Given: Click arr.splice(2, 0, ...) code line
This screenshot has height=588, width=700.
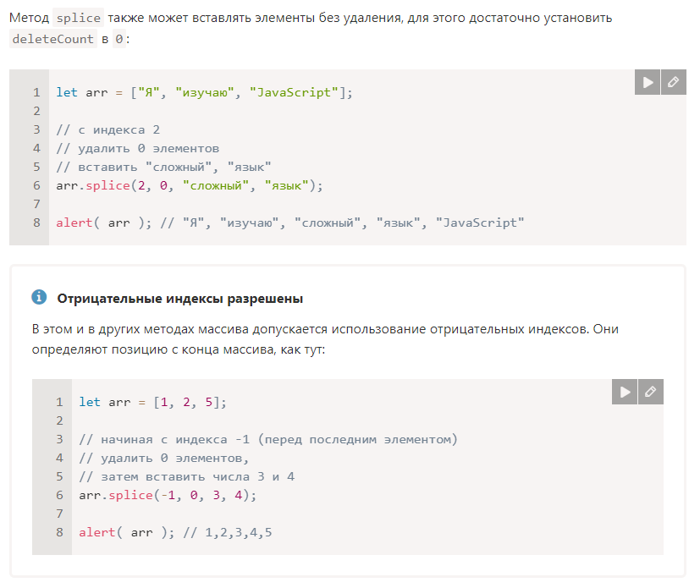Looking at the screenshot, I should [x=190, y=185].
